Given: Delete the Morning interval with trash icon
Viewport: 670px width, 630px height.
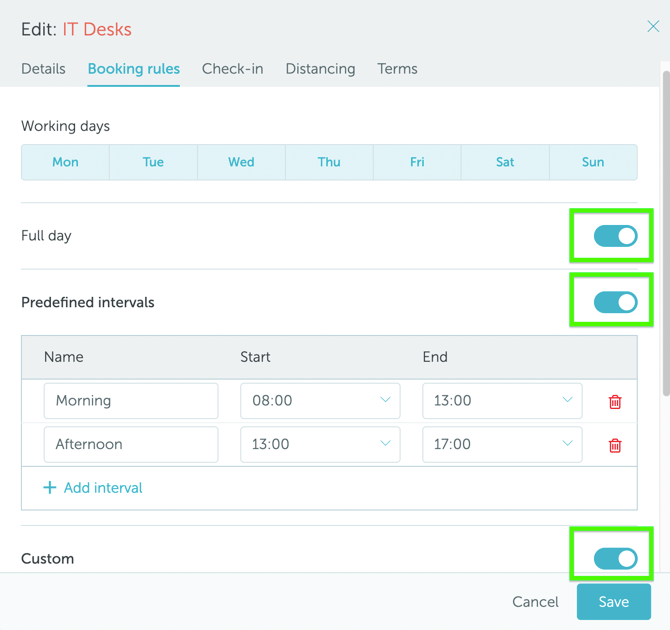Looking at the screenshot, I should coord(615,402).
